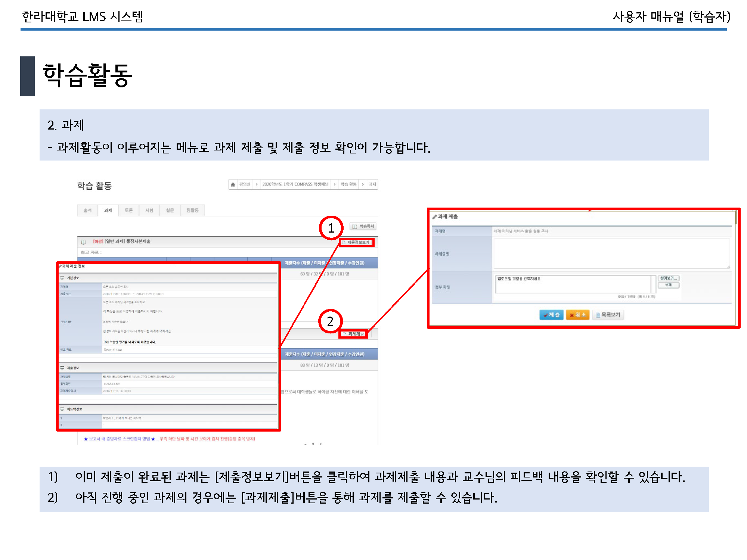
Task: Click the book icon beside 통장사본제출 assignment
Action: [x=83, y=242]
